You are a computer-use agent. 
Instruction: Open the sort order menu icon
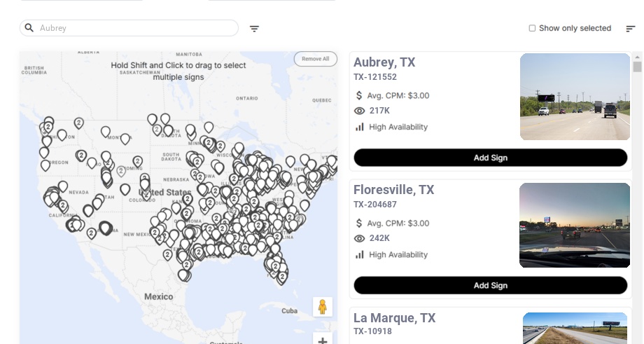(x=630, y=29)
